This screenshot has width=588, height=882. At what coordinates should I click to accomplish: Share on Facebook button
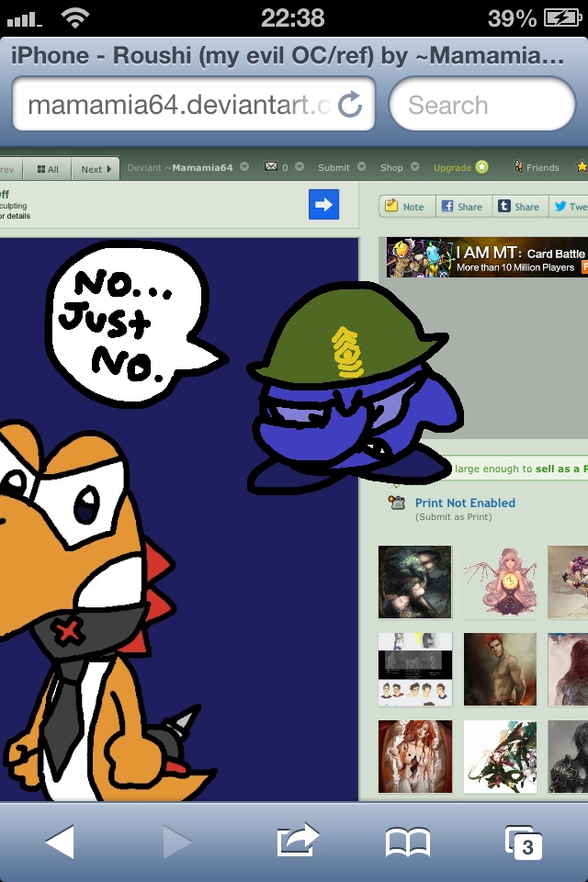coord(464,207)
